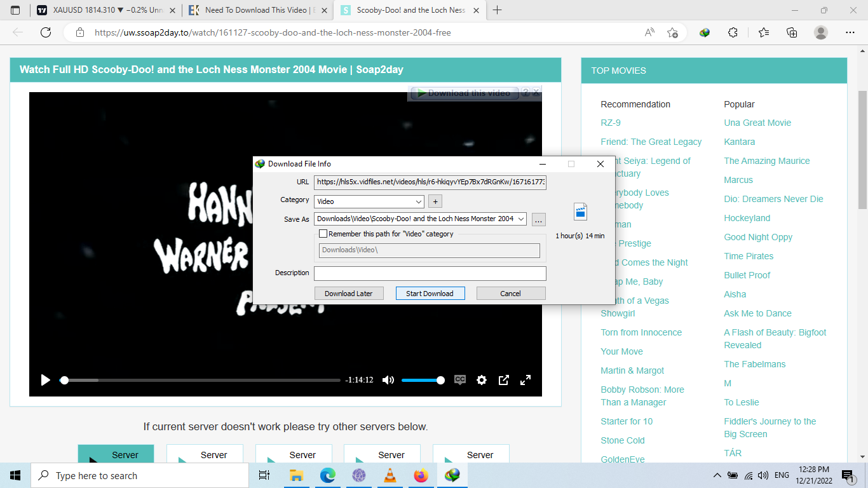This screenshot has width=868, height=488.
Task: Mute the video player volume
Action: tap(388, 380)
